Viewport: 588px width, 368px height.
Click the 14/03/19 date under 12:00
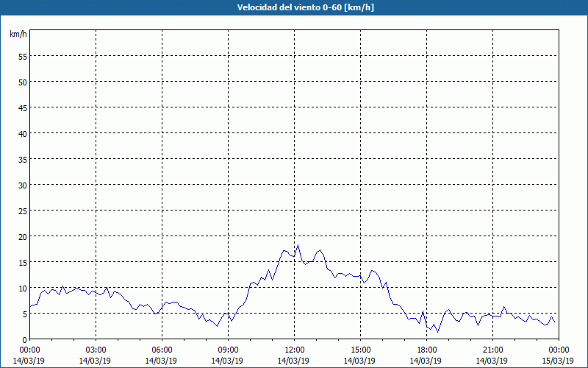click(x=293, y=361)
